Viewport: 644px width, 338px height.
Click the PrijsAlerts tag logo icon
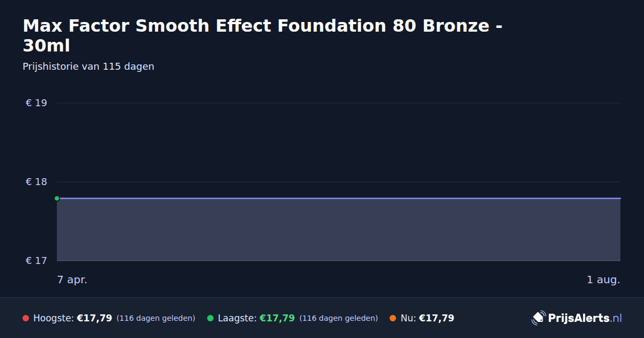pyautogui.click(x=538, y=318)
